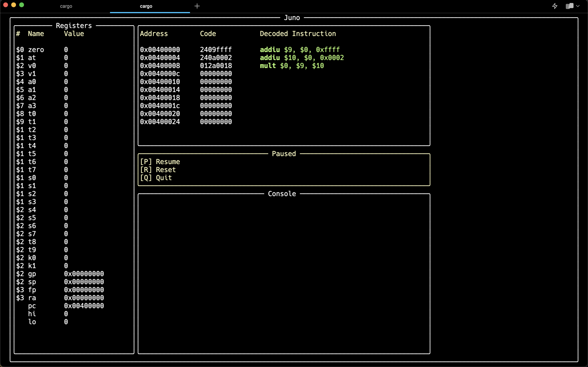The height and width of the screenshot is (367, 588).
Task: Click the lightning bolt icon
Action: click(555, 6)
